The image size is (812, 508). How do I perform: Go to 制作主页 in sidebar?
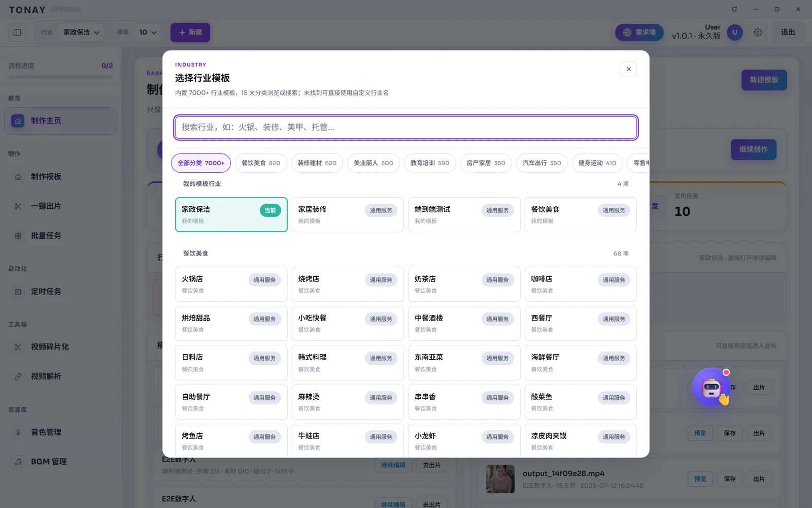(x=61, y=121)
